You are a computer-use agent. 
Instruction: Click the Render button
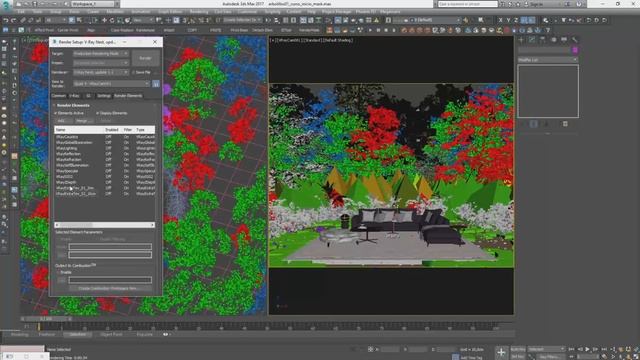(x=146, y=58)
